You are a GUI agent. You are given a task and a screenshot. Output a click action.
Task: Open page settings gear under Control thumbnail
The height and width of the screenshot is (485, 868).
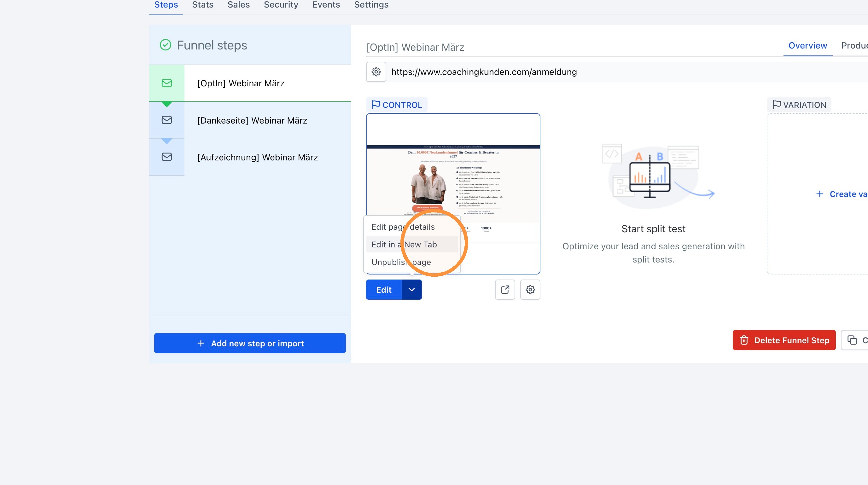[x=530, y=290]
